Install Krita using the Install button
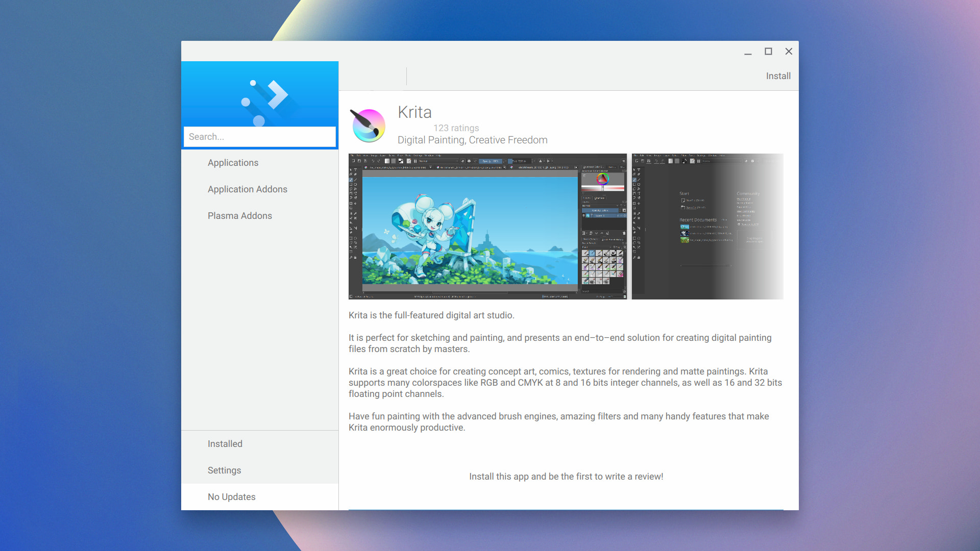Screen dimensions: 980x551 click(778, 76)
